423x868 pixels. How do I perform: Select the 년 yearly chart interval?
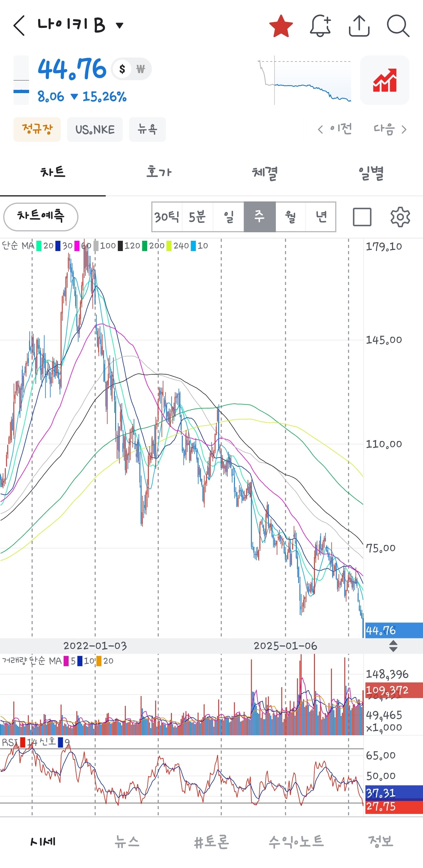pyautogui.click(x=320, y=217)
